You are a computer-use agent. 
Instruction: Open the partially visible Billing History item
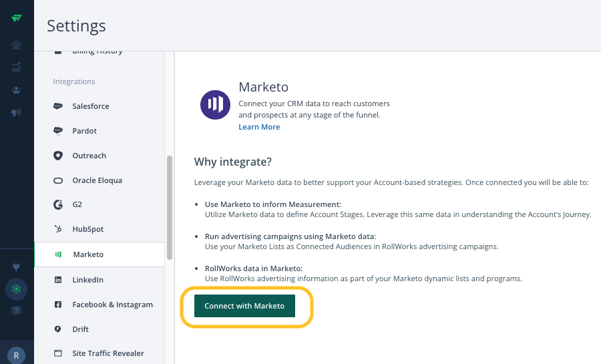pyautogui.click(x=97, y=53)
